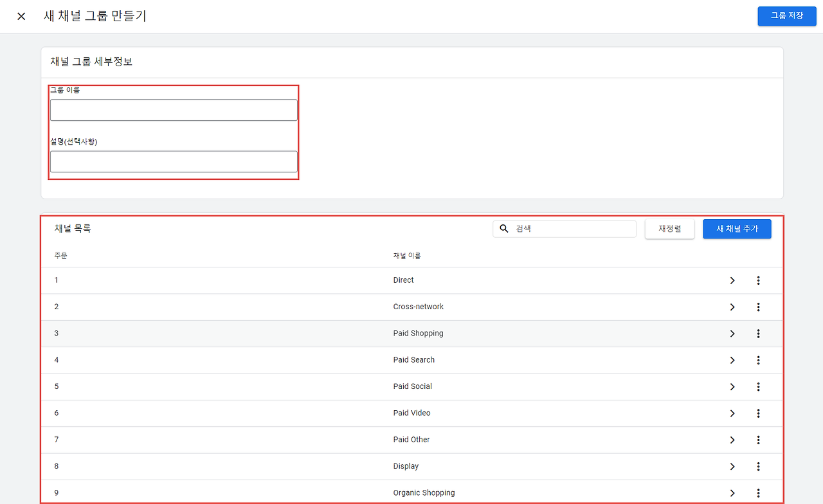Click the 재정렬 button
823x504 pixels.
click(670, 229)
